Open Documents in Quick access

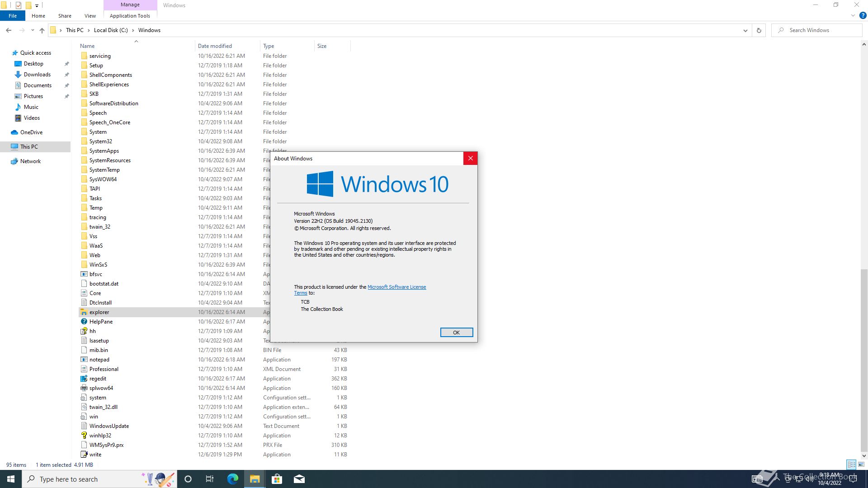38,85
